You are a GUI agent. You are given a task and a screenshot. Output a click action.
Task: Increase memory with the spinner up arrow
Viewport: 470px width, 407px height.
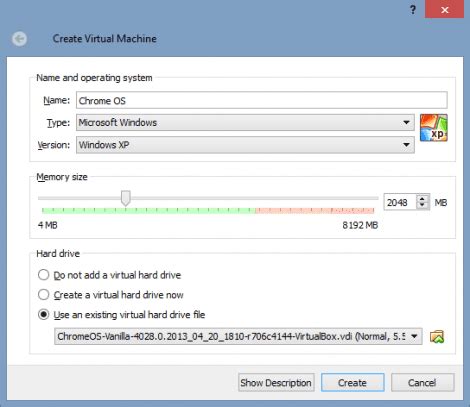point(422,198)
